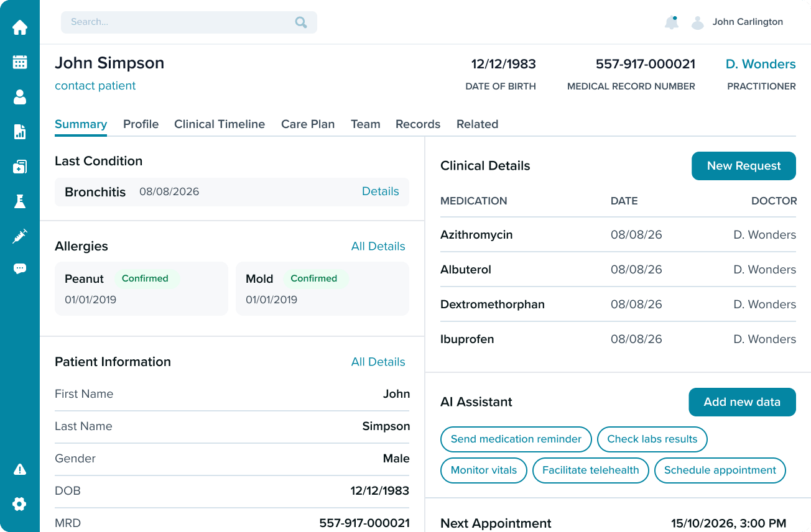Click the DOCTOR column header
The width and height of the screenshot is (811, 532).
coord(774,201)
